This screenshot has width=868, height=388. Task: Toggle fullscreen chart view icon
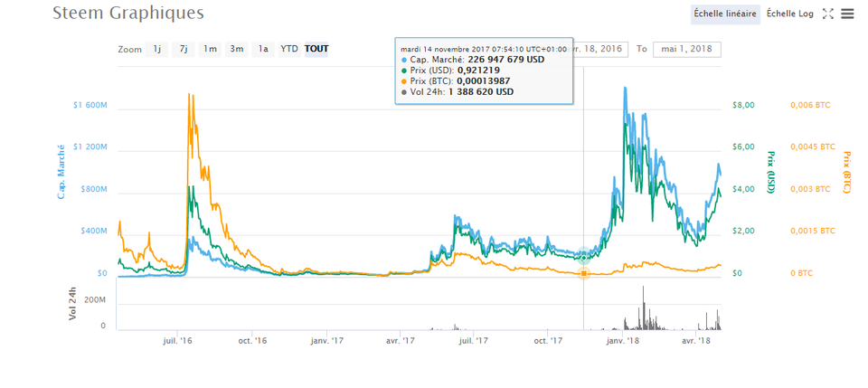(827, 14)
